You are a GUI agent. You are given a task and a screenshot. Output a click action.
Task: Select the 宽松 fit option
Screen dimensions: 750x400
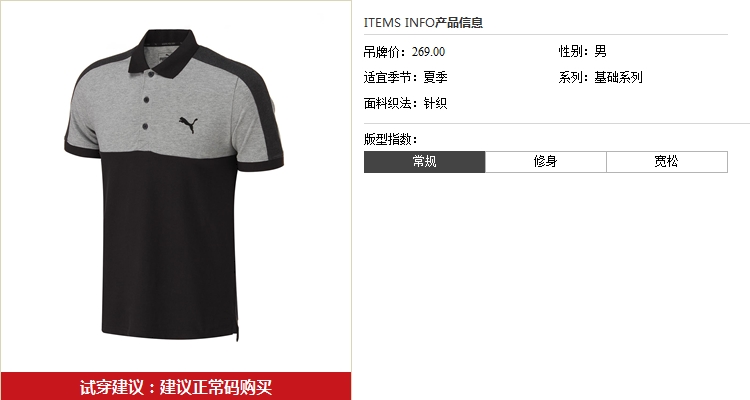(x=667, y=162)
